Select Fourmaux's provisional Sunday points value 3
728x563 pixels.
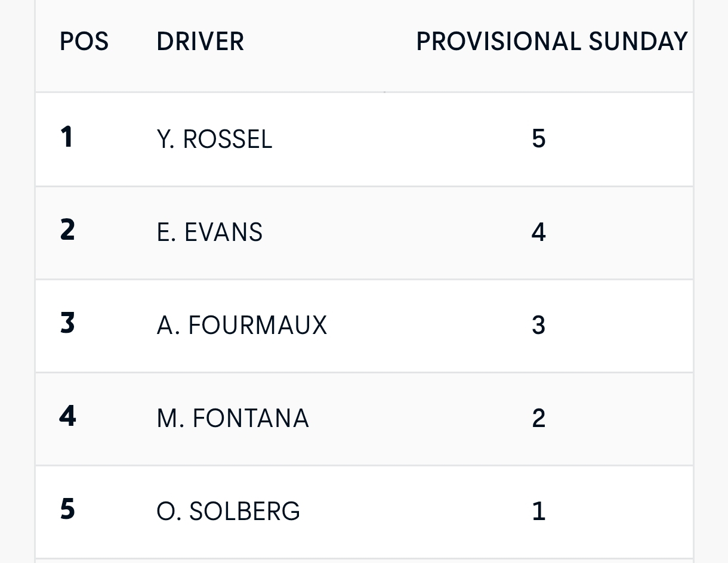pos(538,326)
